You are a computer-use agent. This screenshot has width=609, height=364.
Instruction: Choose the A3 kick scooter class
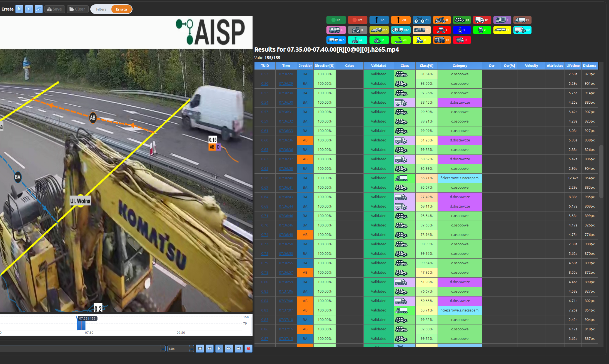401,40
